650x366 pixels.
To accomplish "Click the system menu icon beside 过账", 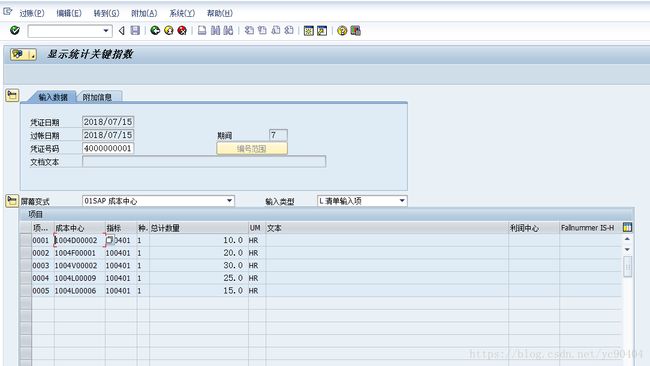I will pyautogui.click(x=8, y=12).
